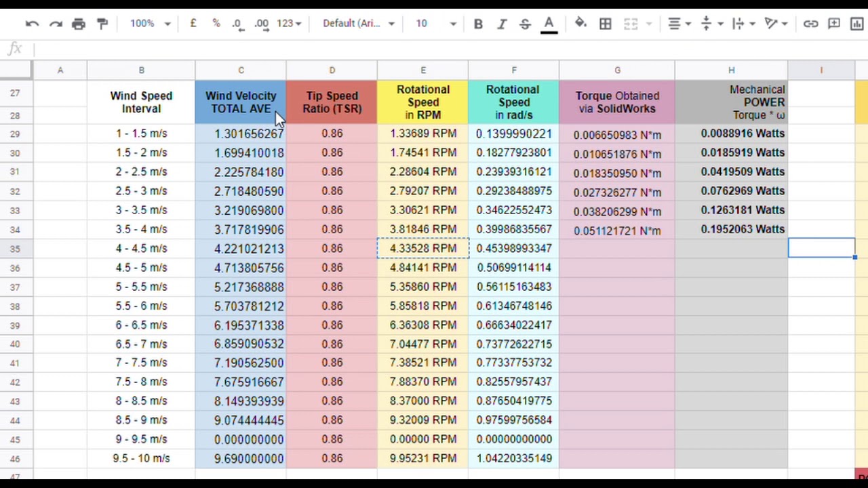Open the text color picker
Screen dimensions: 868x488
549,24
